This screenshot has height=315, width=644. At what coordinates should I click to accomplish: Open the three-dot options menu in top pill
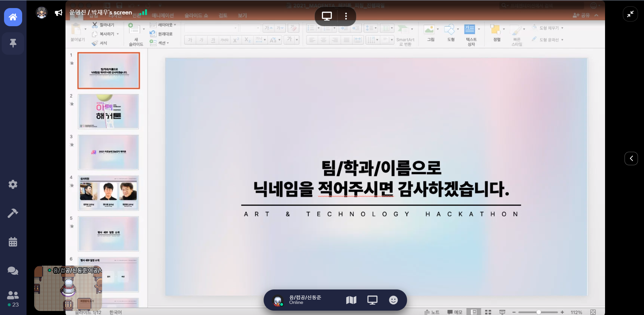point(346,16)
